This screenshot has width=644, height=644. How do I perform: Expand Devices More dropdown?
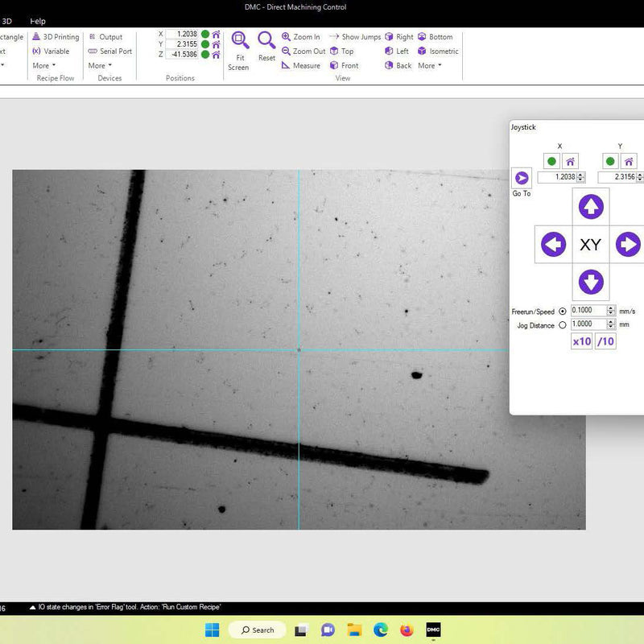pos(100,65)
